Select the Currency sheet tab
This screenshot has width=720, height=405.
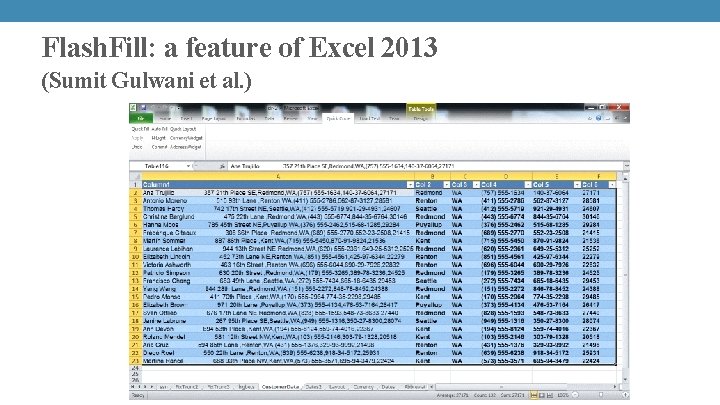[363, 387]
